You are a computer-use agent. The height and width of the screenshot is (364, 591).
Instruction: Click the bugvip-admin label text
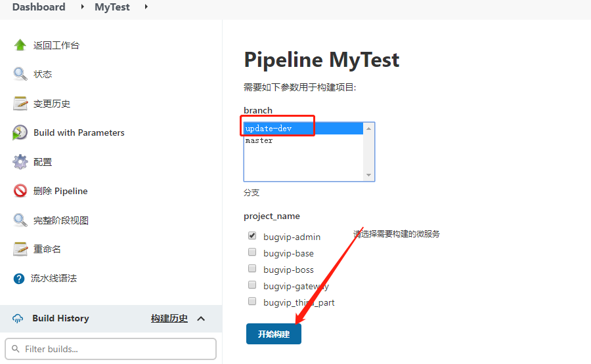pos(292,237)
